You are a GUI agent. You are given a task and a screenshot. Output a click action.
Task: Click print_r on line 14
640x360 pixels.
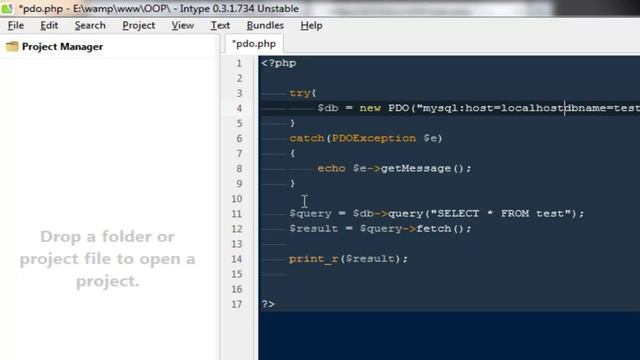(313, 259)
